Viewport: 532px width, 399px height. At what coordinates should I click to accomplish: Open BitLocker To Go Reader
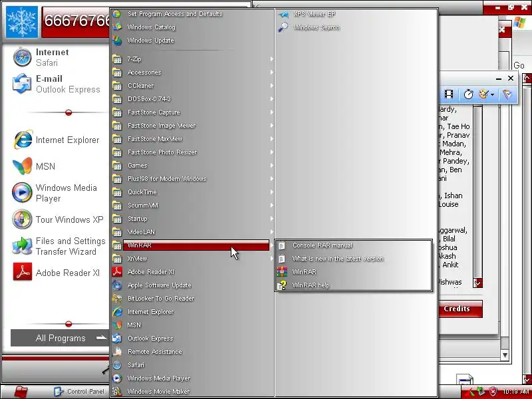click(192, 298)
